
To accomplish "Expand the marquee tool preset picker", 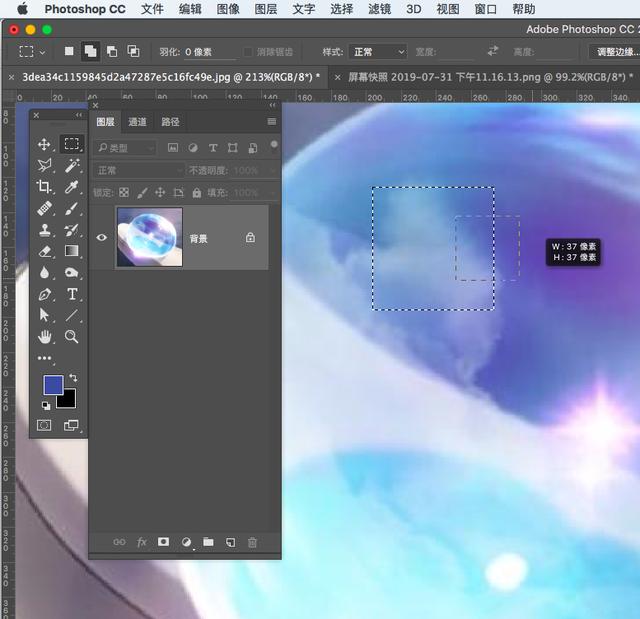I will [31, 52].
